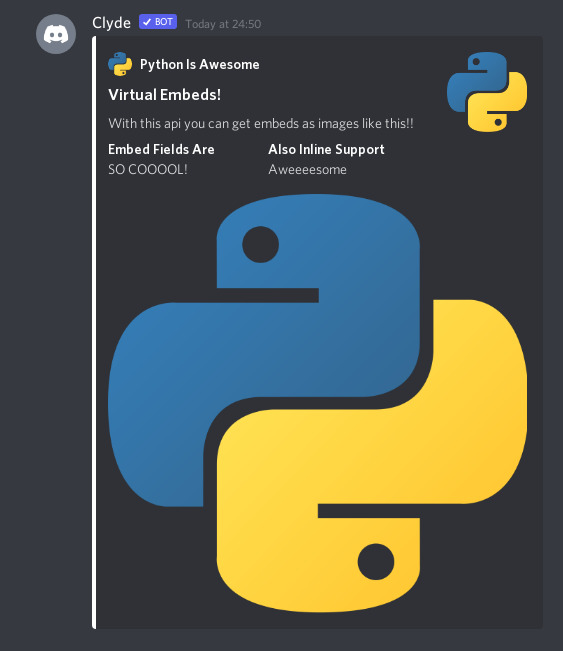Viewport: 563px width, 651px height.
Task: Open the large Python logo image
Action: [318, 403]
